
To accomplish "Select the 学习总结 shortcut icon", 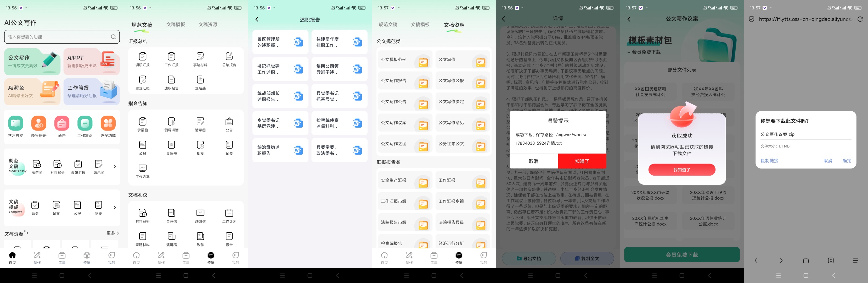I will (x=15, y=127).
